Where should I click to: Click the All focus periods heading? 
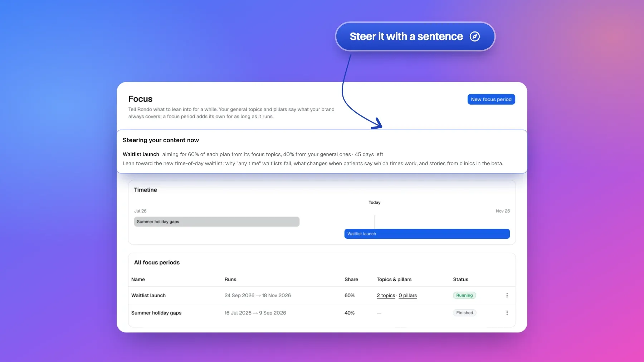point(157,262)
